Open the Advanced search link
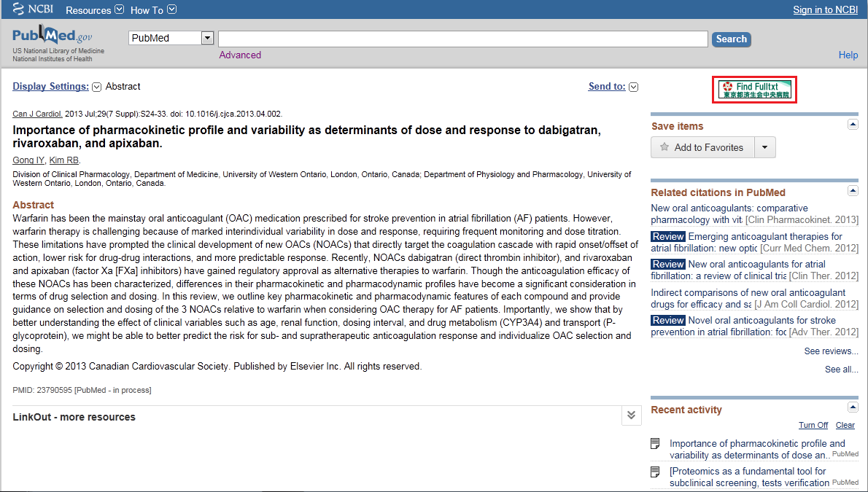The image size is (868, 492). point(240,55)
